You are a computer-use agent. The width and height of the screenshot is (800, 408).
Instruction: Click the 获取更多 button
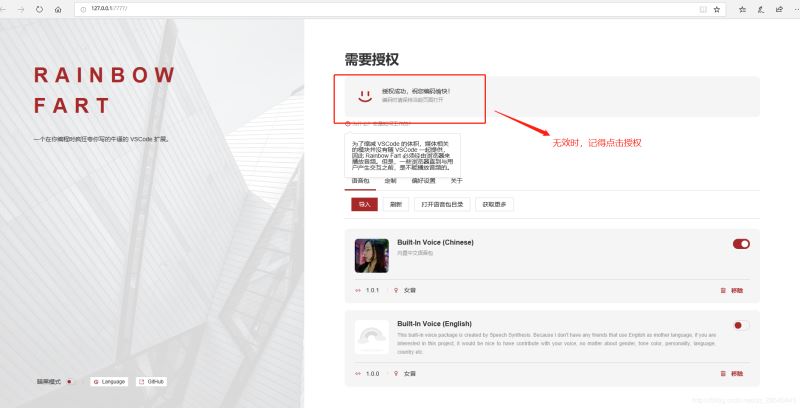click(496, 204)
